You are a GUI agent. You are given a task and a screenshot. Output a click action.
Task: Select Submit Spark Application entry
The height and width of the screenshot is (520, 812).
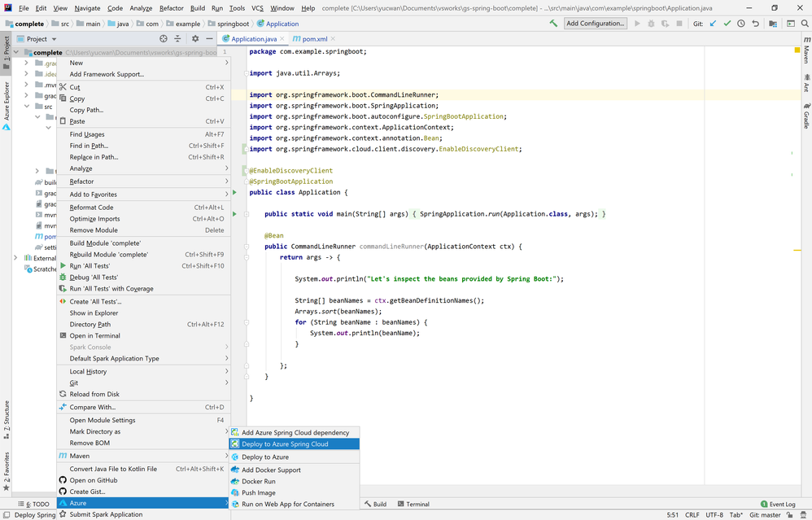(x=143, y=514)
